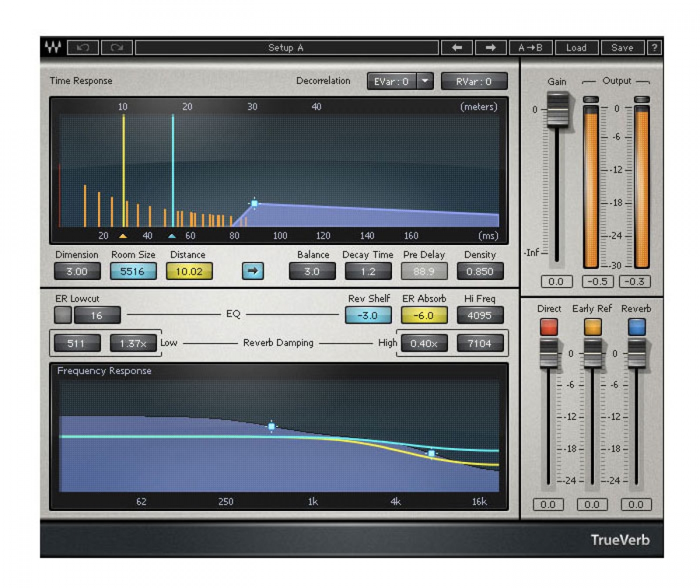Click the Early Ref fader value box
The image size is (700, 588).
(x=592, y=505)
